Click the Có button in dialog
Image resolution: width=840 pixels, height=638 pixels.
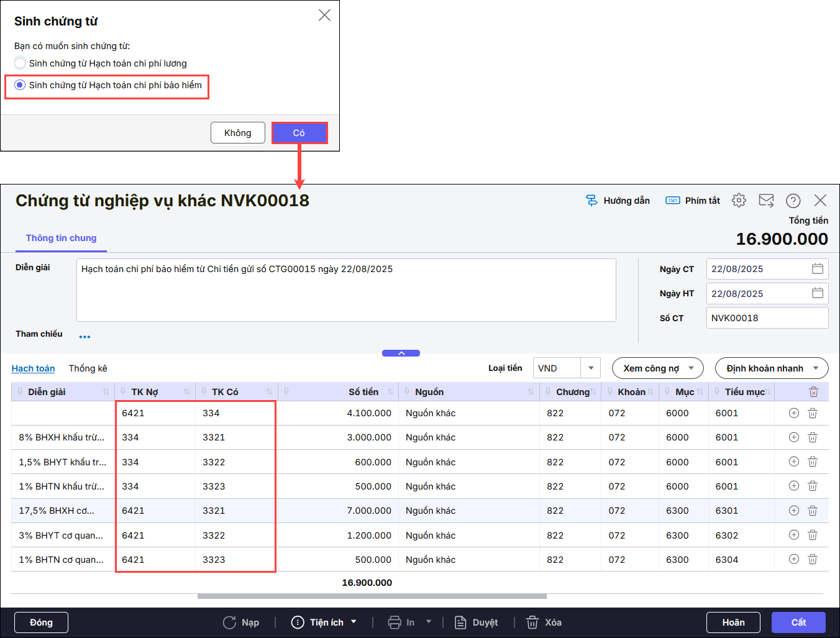299,133
